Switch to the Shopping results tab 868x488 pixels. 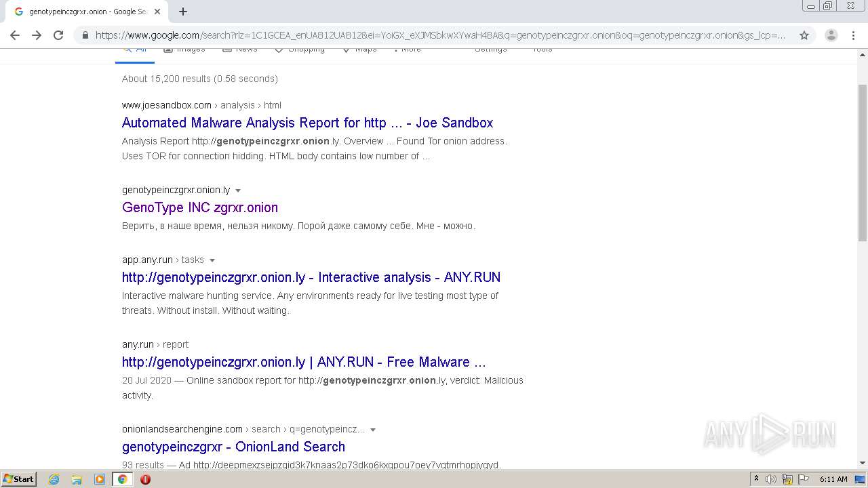pos(300,51)
